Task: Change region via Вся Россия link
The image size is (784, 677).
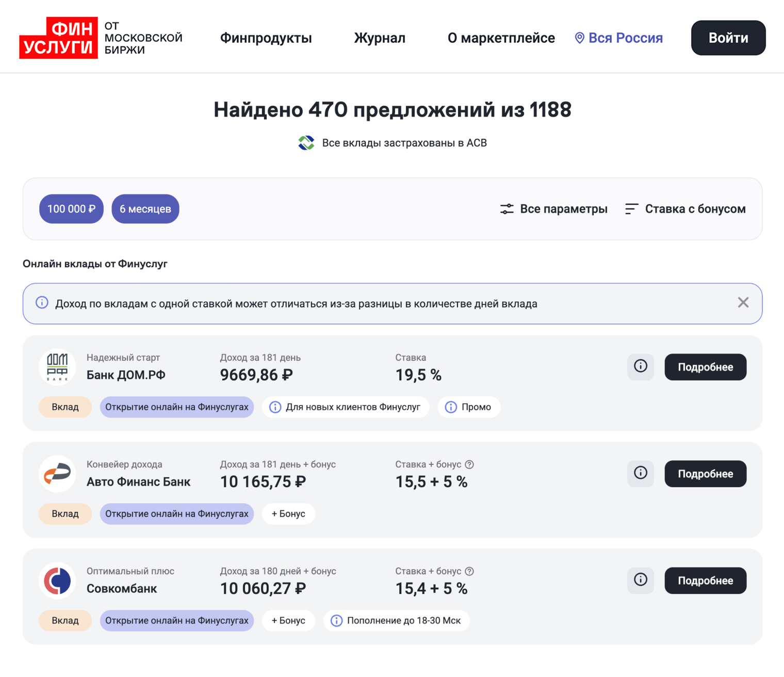Action: [625, 38]
